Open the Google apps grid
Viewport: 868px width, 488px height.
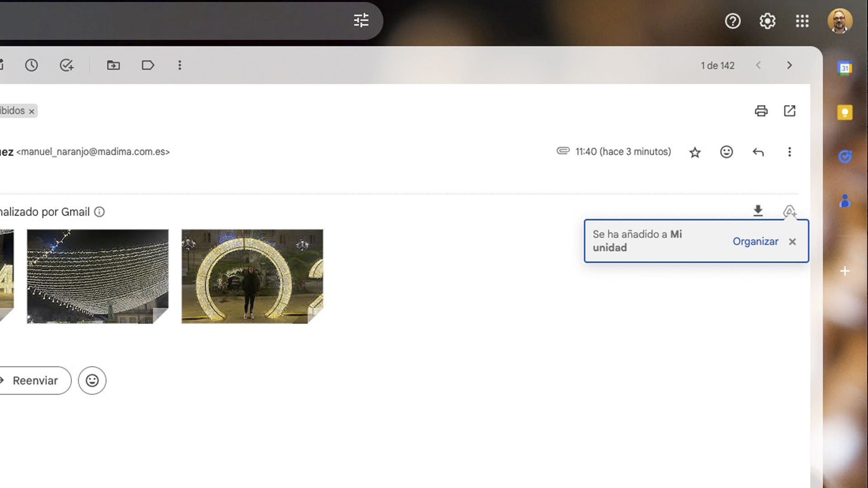pyautogui.click(x=802, y=21)
